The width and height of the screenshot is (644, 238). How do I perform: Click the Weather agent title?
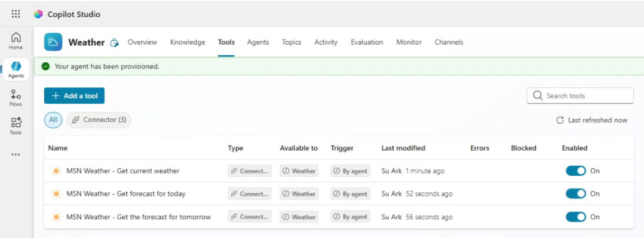tap(87, 42)
